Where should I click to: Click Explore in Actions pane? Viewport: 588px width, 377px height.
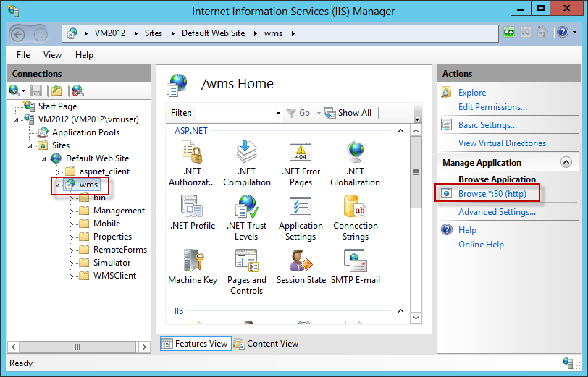472,93
